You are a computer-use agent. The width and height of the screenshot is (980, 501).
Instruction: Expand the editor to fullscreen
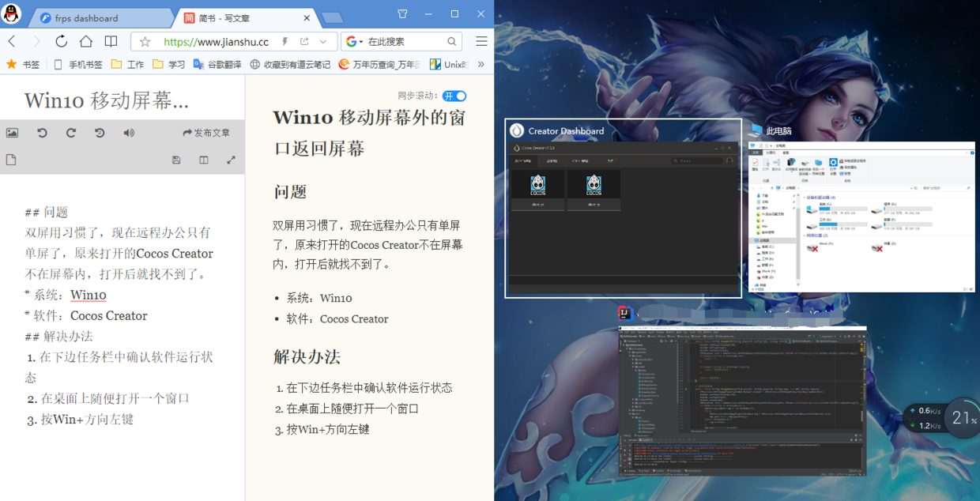pos(232,160)
